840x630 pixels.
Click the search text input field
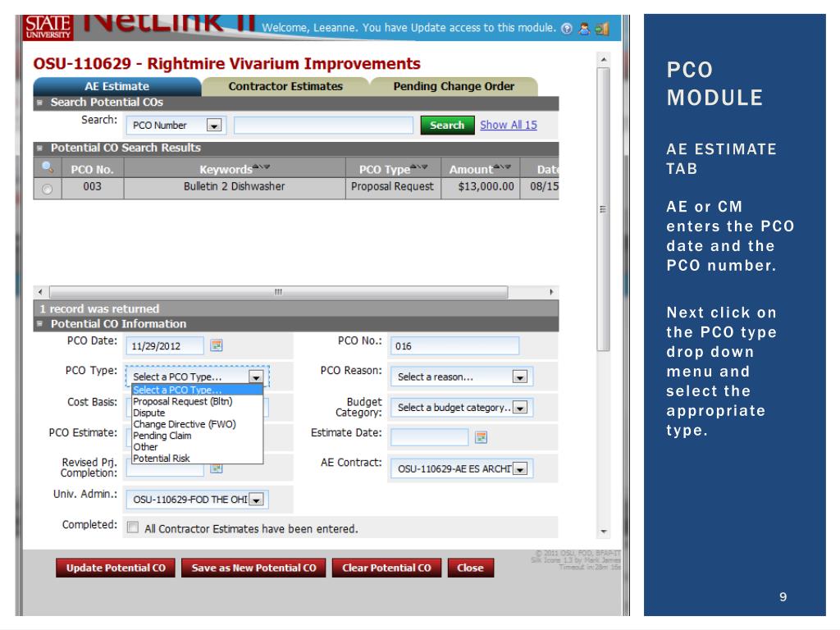click(323, 126)
